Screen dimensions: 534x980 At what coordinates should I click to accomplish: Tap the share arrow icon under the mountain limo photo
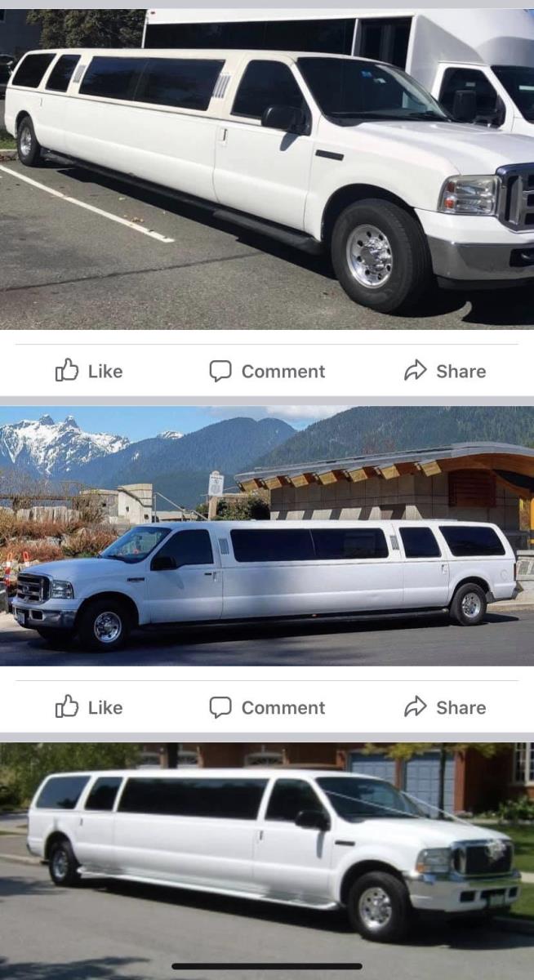pyautogui.click(x=416, y=707)
